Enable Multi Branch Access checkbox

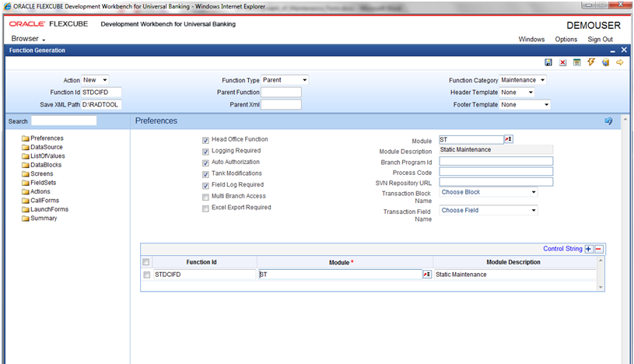coord(205,198)
